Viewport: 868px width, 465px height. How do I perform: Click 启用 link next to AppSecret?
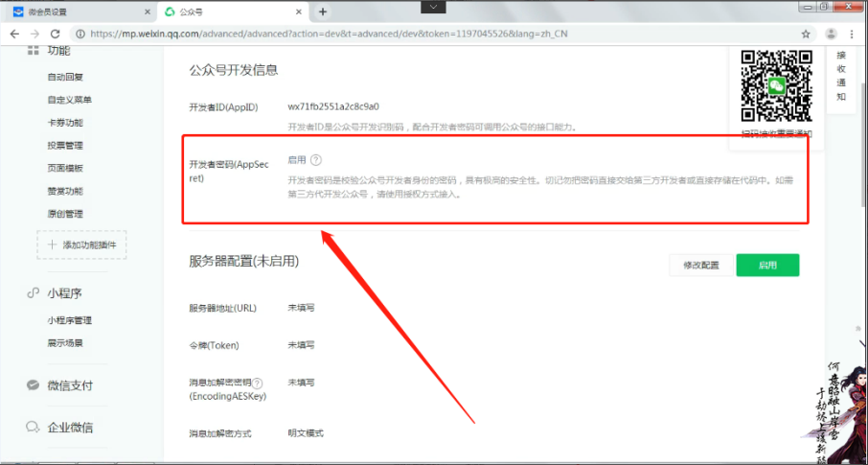point(297,161)
